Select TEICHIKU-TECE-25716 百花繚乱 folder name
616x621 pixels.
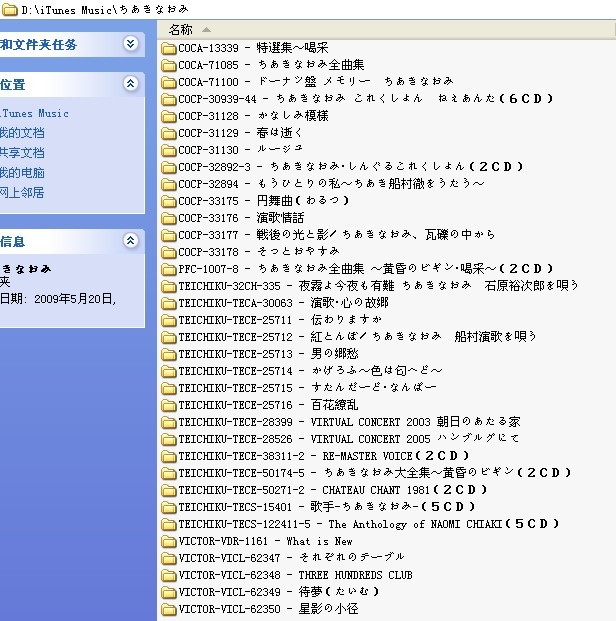pyautogui.click(x=268, y=405)
